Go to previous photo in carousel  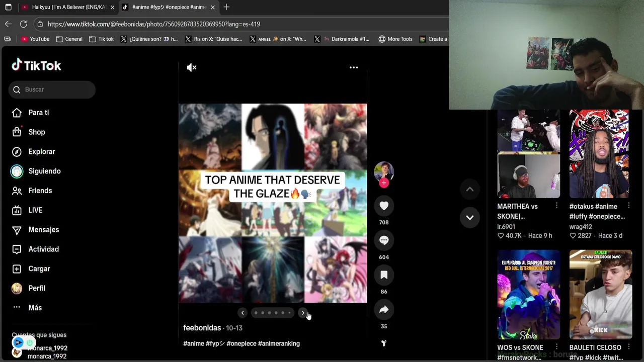[x=243, y=313]
